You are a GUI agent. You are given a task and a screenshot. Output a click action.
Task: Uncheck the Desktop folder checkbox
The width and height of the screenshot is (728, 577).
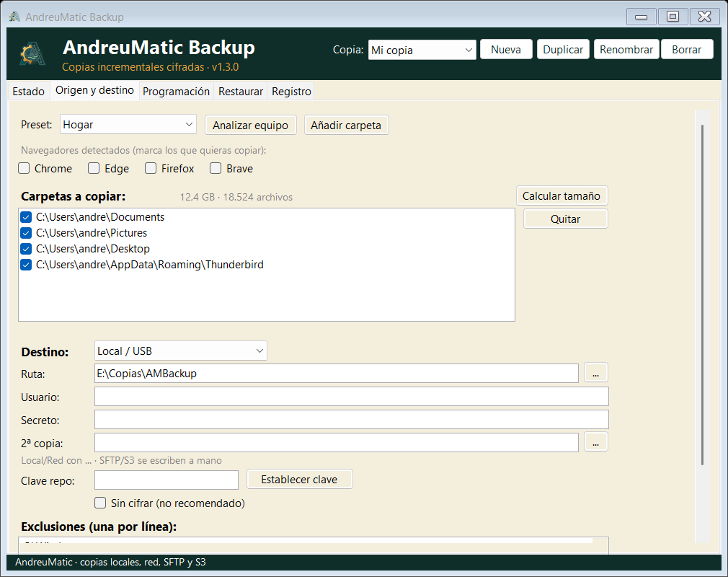coord(26,249)
